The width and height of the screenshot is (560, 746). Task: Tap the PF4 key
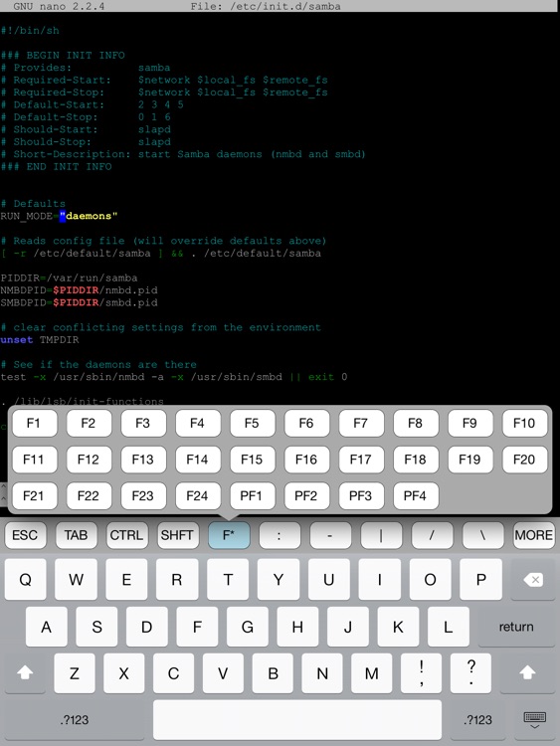point(416,495)
